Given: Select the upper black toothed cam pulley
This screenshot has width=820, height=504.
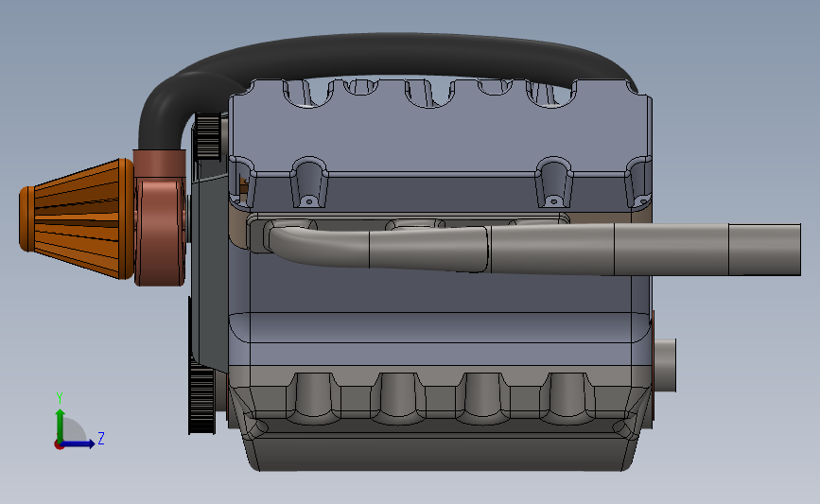Looking at the screenshot, I should 207,136.
